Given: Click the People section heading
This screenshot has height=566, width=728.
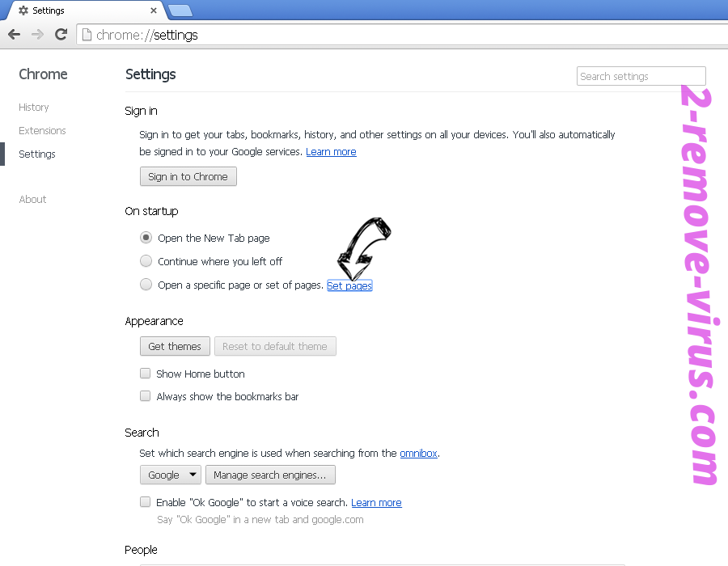Looking at the screenshot, I should tap(141, 550).
